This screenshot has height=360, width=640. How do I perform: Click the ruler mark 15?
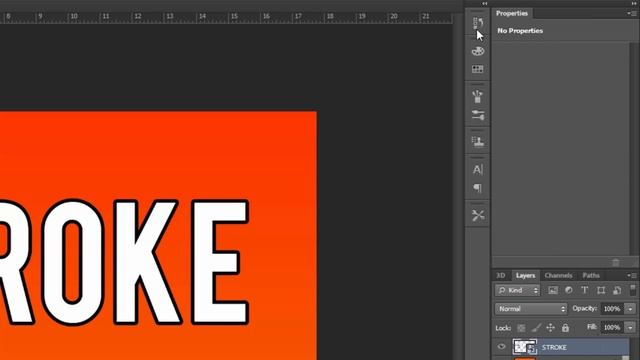click(x=234, y=16)
